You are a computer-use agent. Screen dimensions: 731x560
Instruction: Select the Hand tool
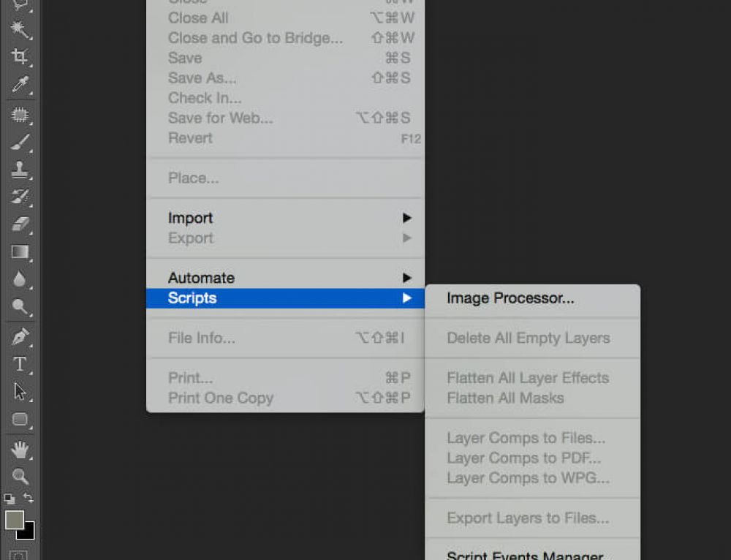tap(19, 449)
